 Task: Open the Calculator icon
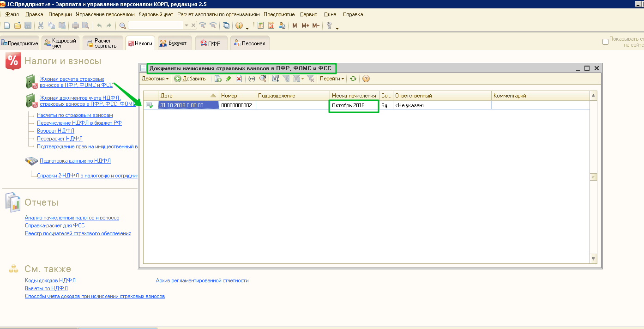click(260, 25)
